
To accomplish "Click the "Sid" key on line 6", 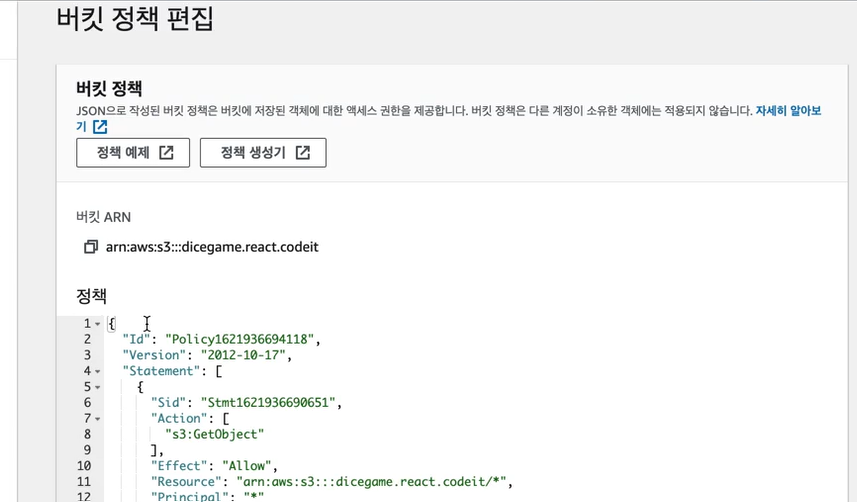I will pos(168,403).
